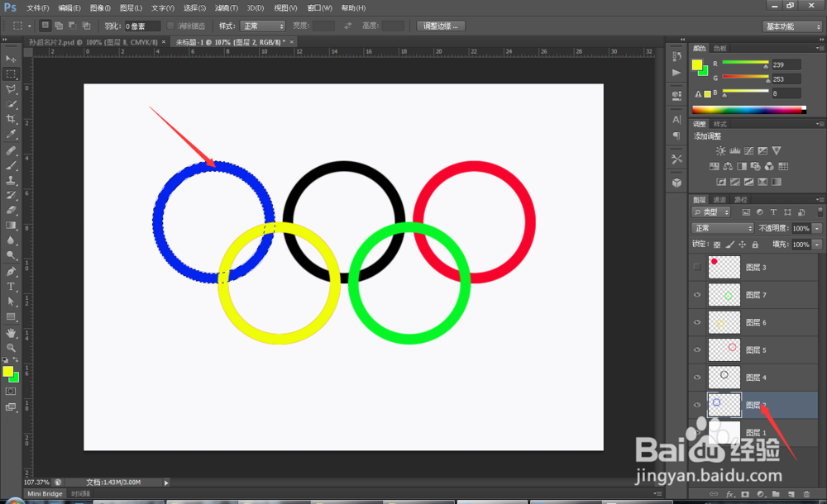The width and height of the screenshot is (827, 504).
Task: Hide layer 图层 7 eye icon
Action: click(x=697, y=295)
